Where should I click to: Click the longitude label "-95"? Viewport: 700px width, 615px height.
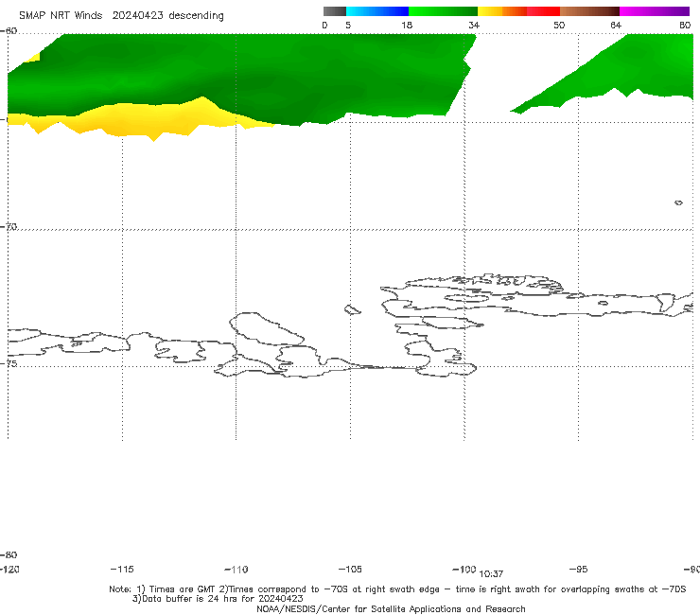pyautogui.click(x=579, y=570)
